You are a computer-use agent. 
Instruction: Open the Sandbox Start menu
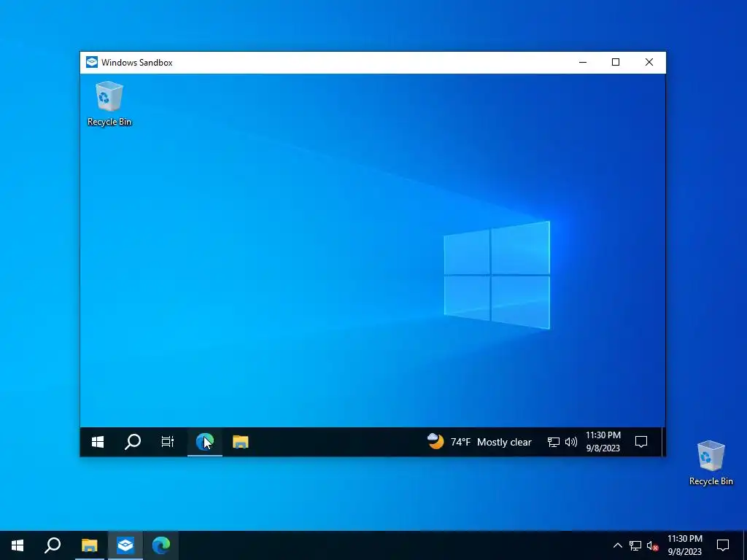[x=98, y=442]
